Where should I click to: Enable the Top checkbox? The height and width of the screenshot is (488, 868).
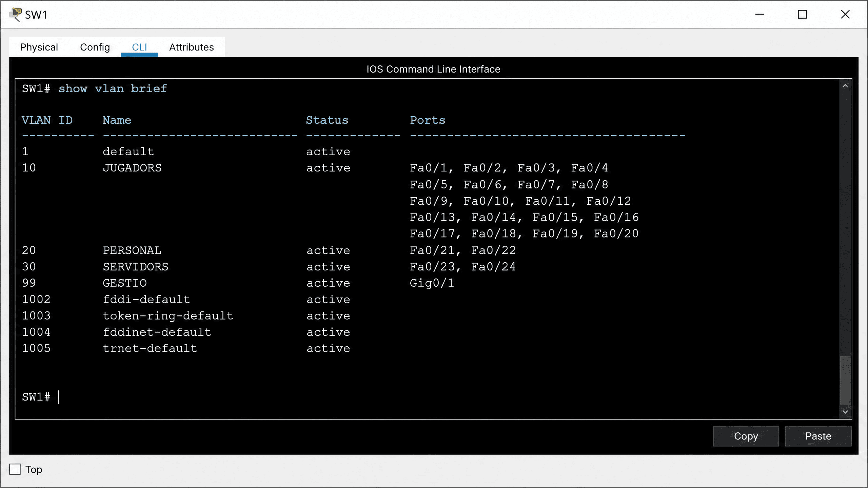[x=15, y=469]
